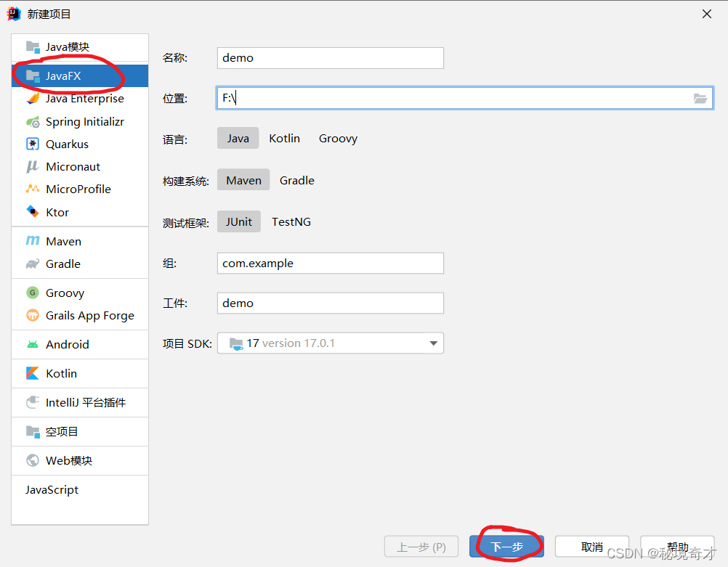Browse location with the folder icon
This screenshot has width=728, height=567.
tap(700, 98)
